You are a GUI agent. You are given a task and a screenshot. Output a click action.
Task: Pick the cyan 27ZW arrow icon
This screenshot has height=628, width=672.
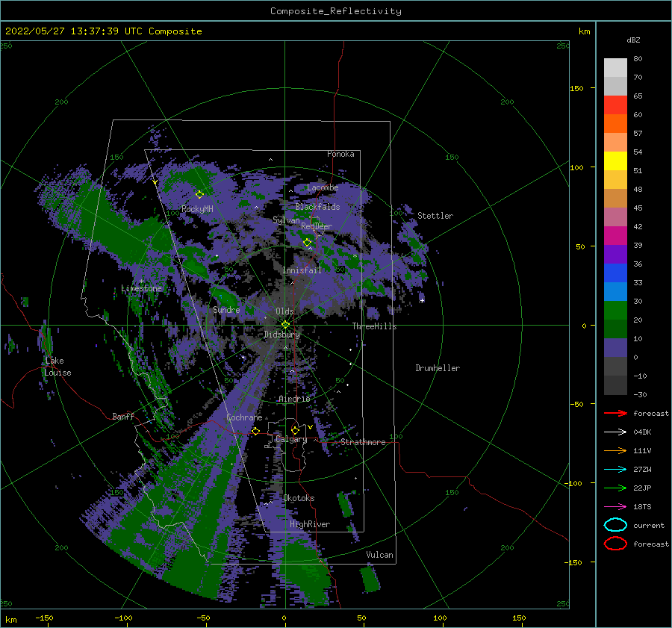click(x=615, y=470)
